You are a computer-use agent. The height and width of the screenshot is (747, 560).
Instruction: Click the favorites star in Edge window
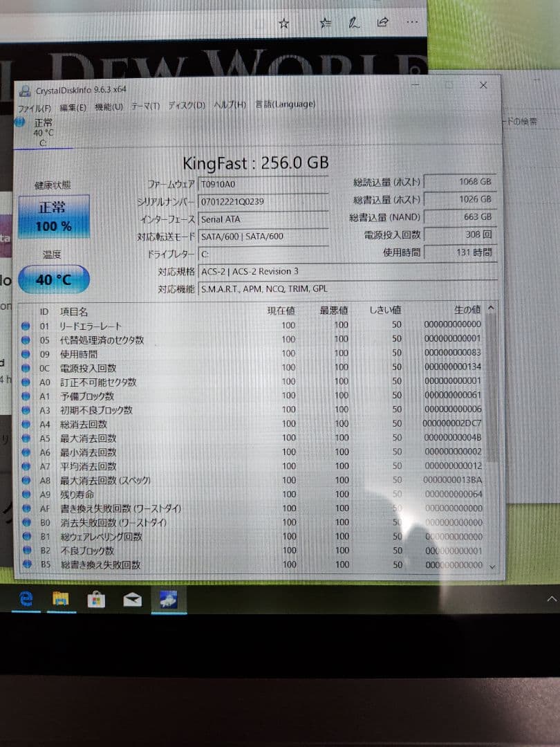(x=284, y=23)
